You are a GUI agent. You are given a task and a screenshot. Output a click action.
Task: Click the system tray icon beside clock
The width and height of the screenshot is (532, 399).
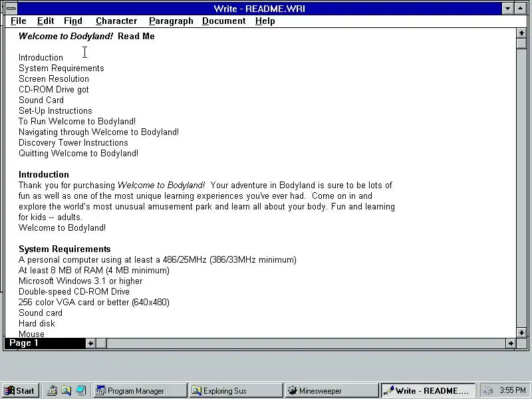[x=487, y=391]
